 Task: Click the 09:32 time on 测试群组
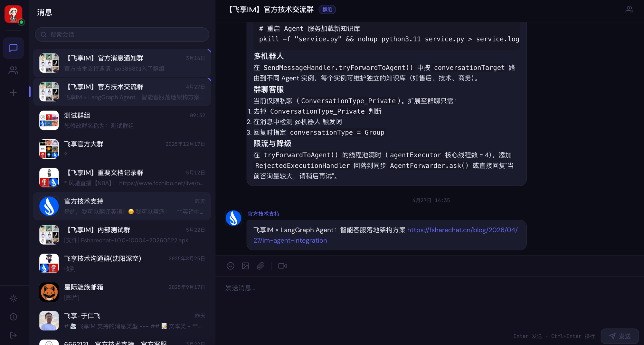click(197, 116)
